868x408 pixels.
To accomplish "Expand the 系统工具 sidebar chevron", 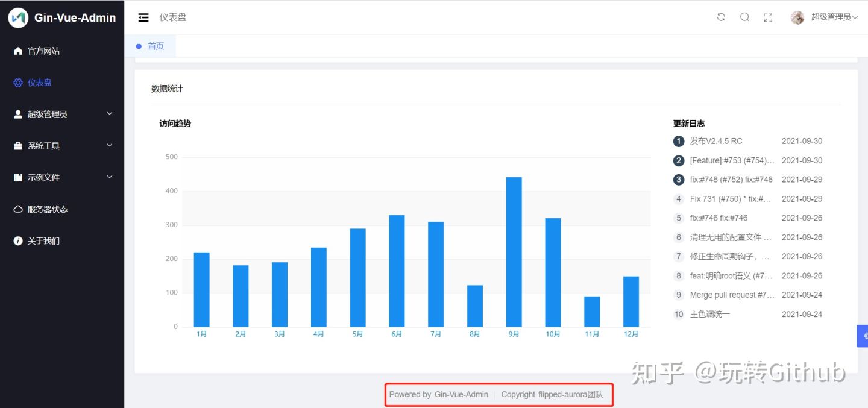I will point(110,145).
